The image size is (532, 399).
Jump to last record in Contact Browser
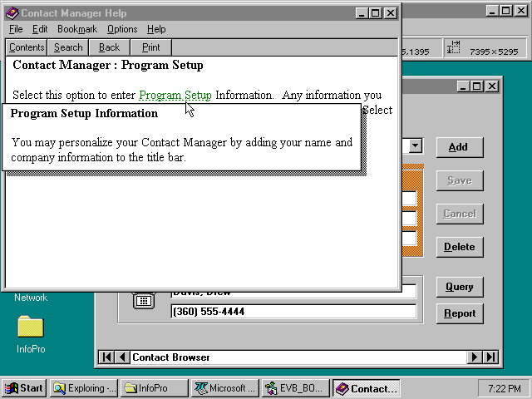(490, 357)
